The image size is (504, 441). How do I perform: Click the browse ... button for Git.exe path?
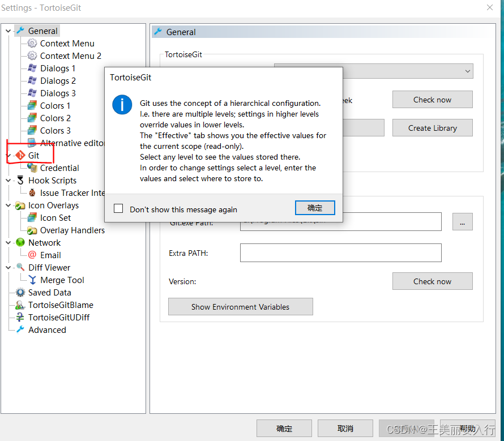coord(462,222)
